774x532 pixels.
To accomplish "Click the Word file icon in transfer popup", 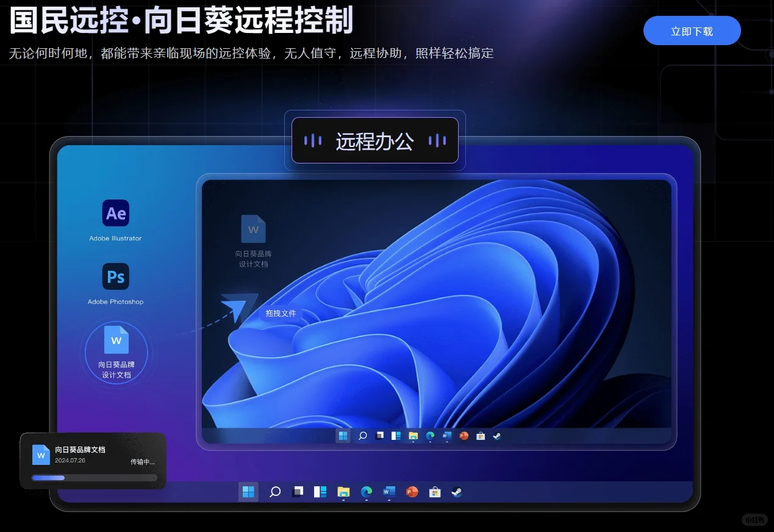I will click(41, 455).
